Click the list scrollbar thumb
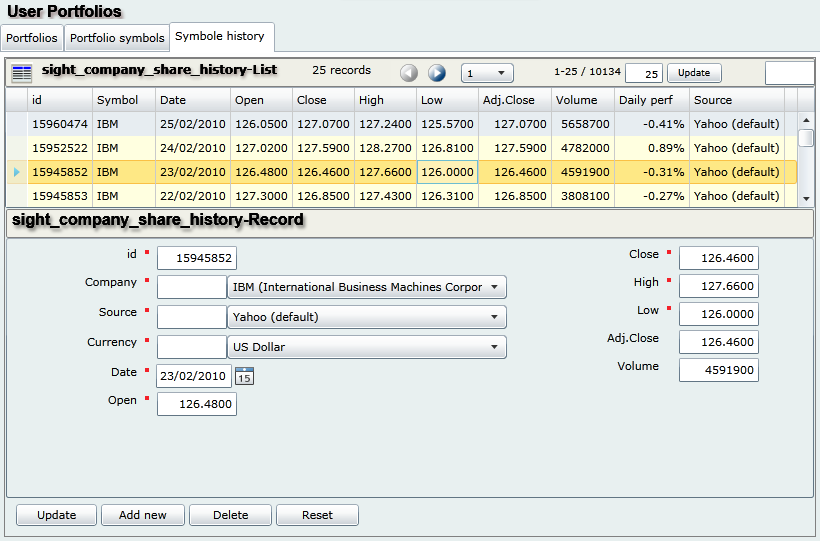Screen dimensions: 820x541 tap(807, 138)
